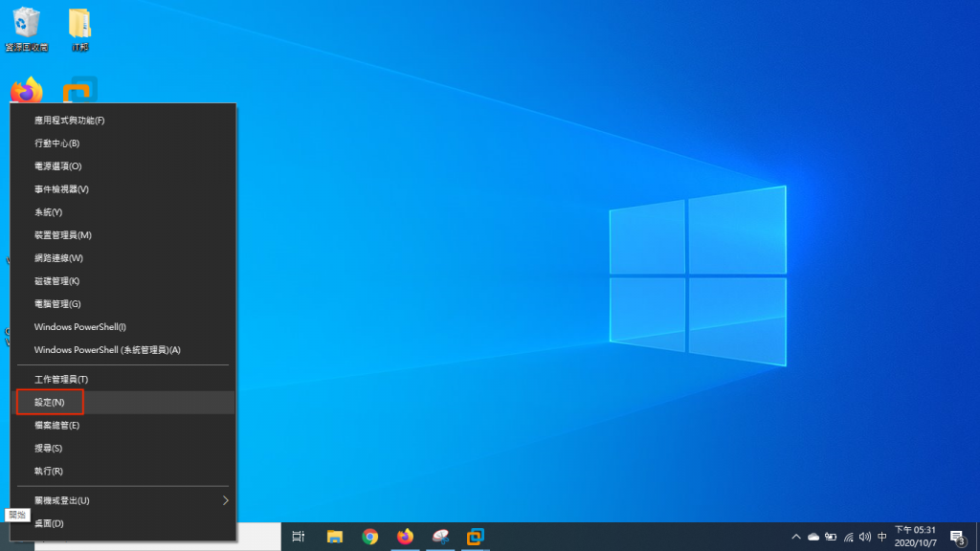Open the volume speaker tray icon
The image size is (980, 551).
[865, 537]
